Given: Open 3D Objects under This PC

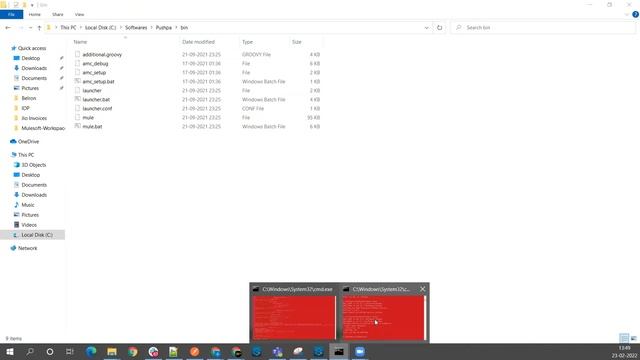Looking at the screenshot, I should [33, 165].
